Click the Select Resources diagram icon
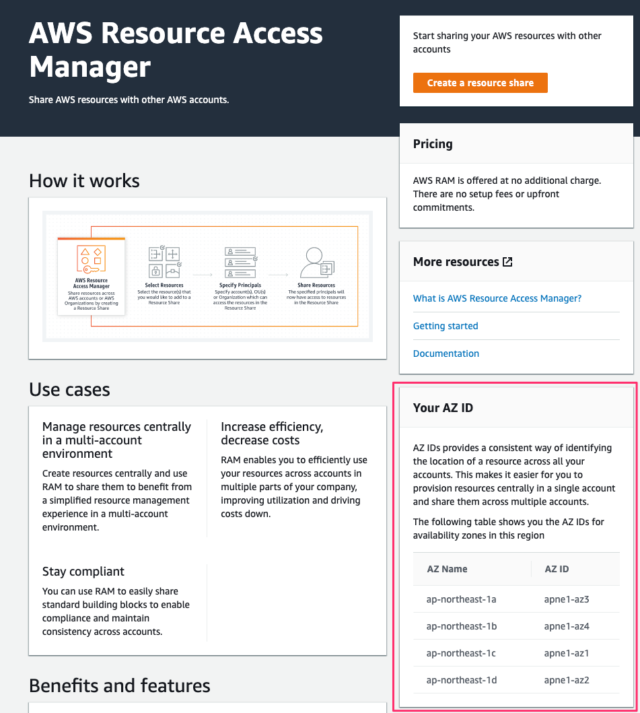 (165, 262)
